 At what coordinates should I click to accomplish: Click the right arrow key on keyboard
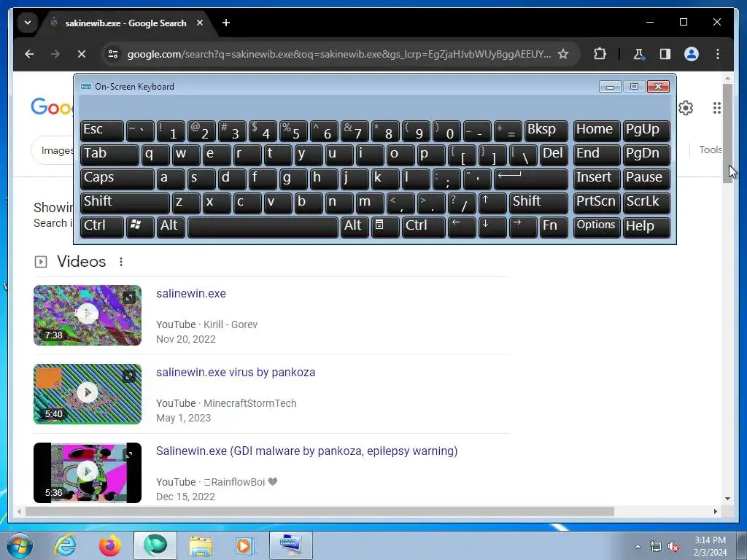tap(522, 227)
